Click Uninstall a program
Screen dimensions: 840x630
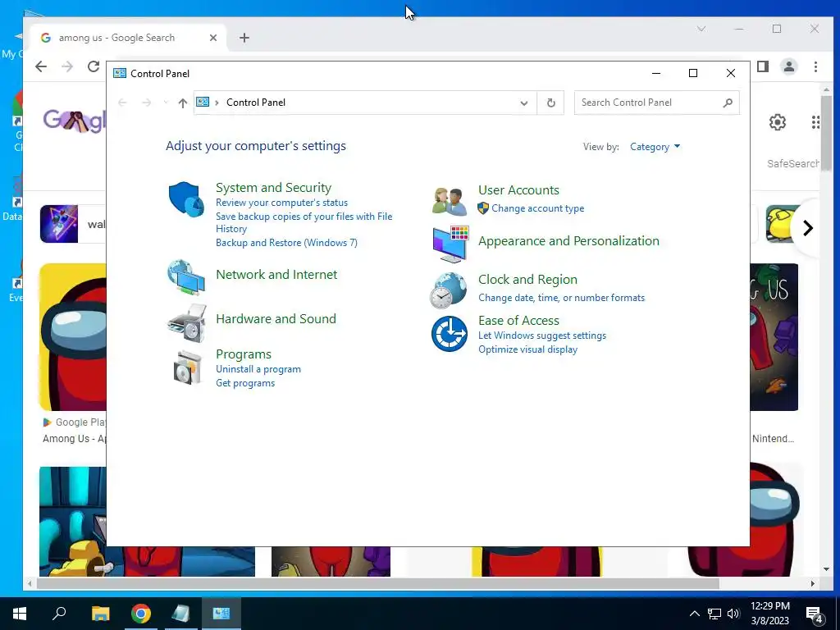point(258,369)
